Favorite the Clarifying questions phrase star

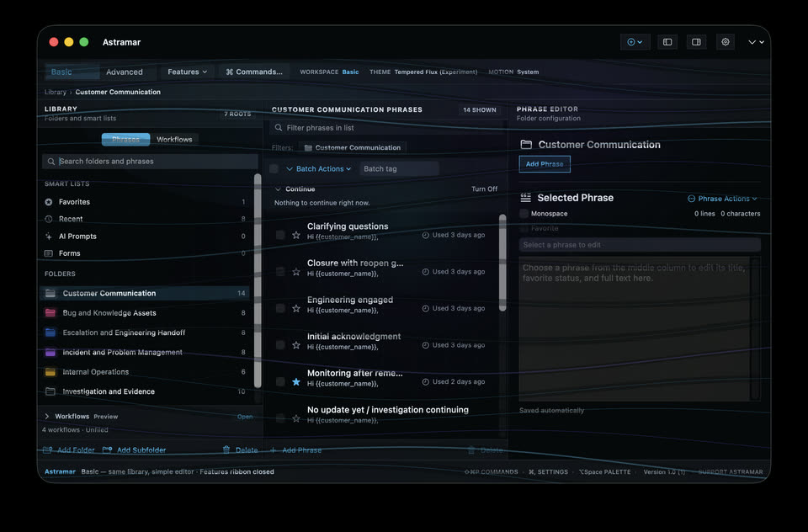coord(296,235)
